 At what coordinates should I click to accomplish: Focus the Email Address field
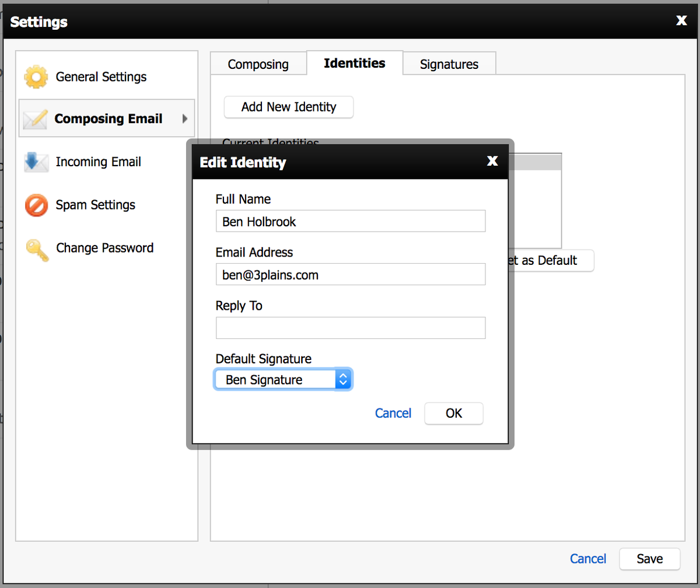point(351,274)
